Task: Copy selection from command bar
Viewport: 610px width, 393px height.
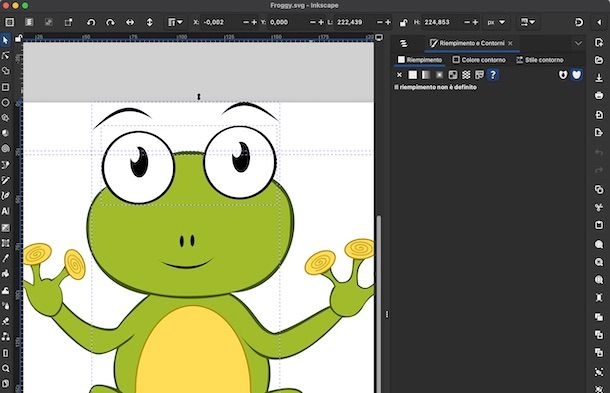Action: (x=599, y=190)
